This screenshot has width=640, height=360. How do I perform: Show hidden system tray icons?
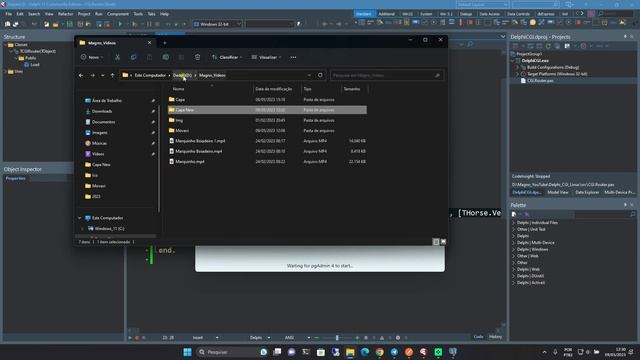[x=544, y=352]
